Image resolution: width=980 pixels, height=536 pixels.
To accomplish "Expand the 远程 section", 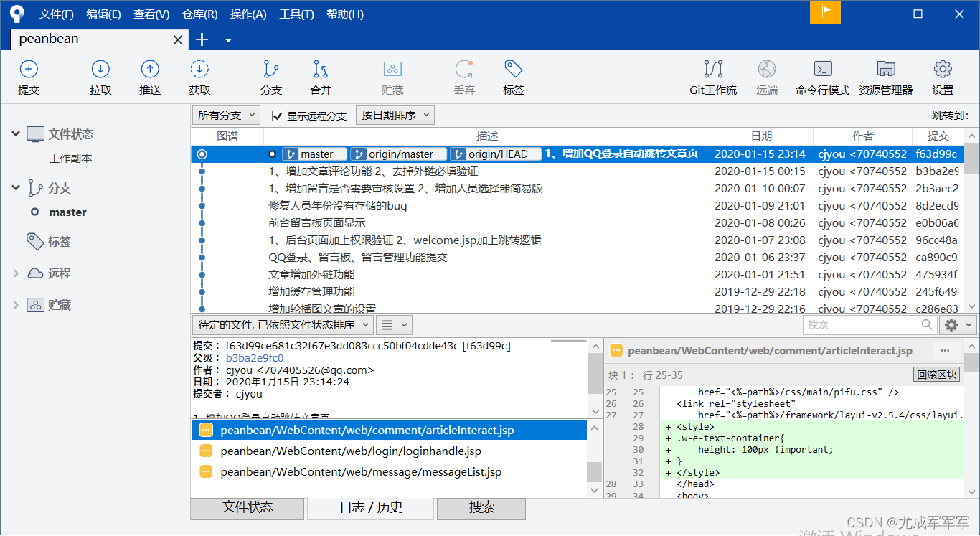I will tap(16, 273).
